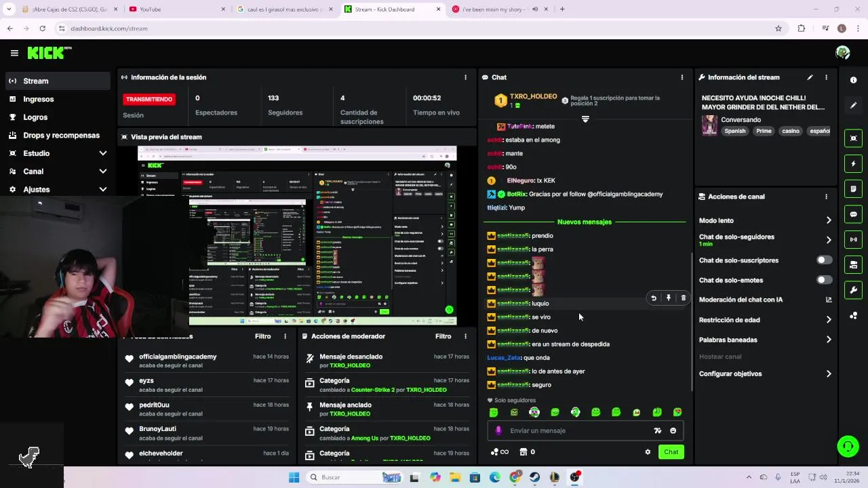The width and height of the screenshot is (868, 488).
Task: Insert the first green emote in quick row
Action: click(494, 412)
